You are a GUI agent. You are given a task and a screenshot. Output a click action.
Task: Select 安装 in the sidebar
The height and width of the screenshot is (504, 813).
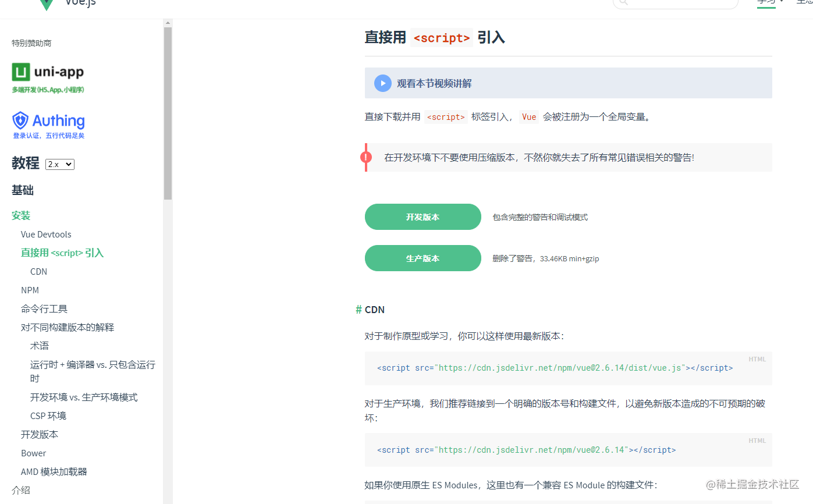(x=21, y=215)
